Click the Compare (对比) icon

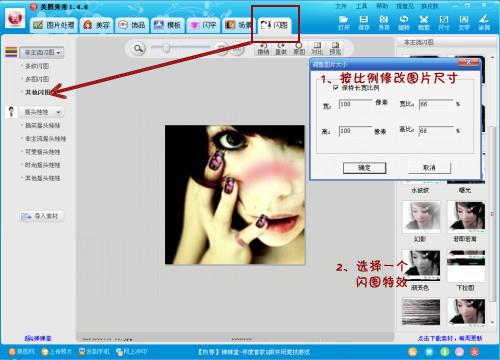(317, 45)
